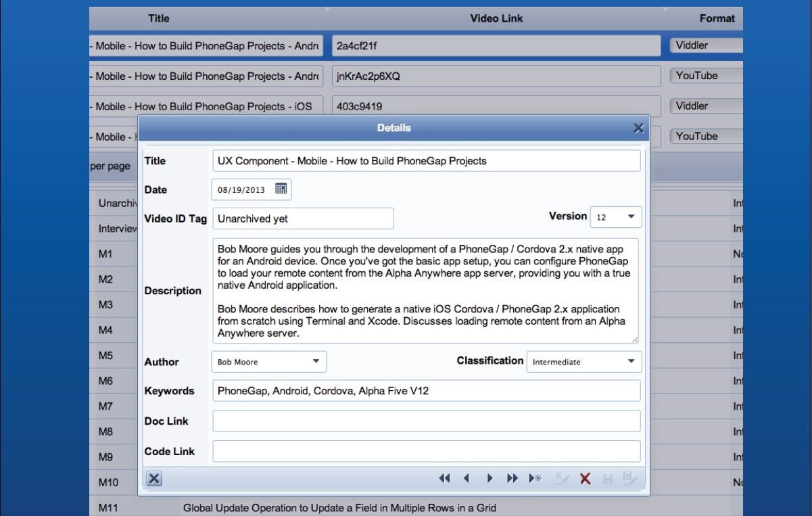Image resolution: width=812 pixels, height=516 pixels.
Task: Click the Title field in Details
Action: (426, 161)
